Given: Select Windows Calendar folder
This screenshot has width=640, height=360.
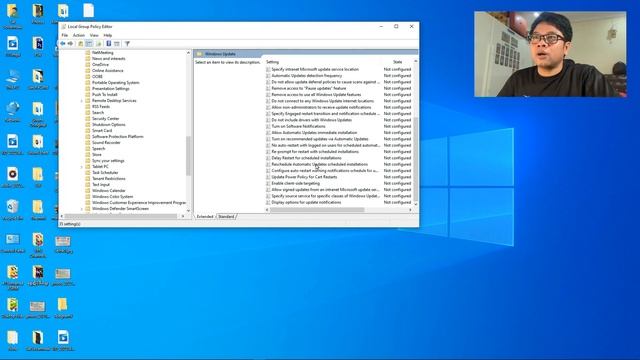Looking at the screenshot, I should pyautogui.click(x=109, y=191).
